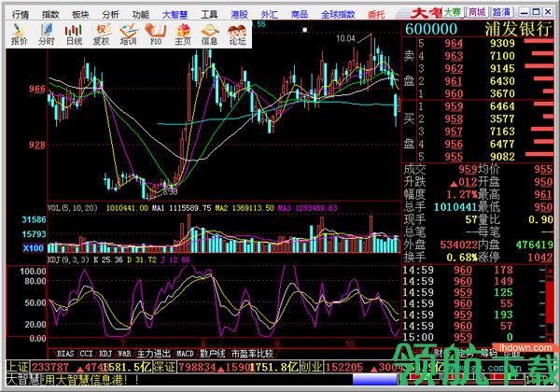The width and height of the screenshot is (560, 392).
Task: Click the 涨停 limit-up value 1042
Action: (x=540, y=257)
